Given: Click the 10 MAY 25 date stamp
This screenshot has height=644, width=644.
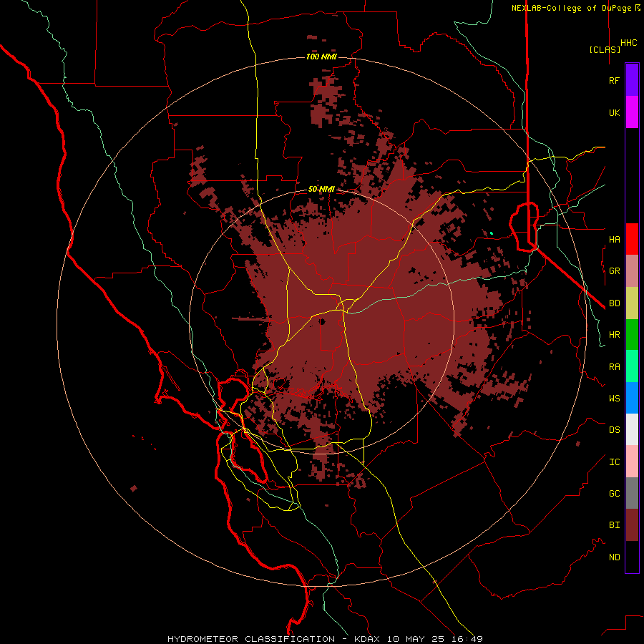Looking at the screenshot, I should [415, 639].
